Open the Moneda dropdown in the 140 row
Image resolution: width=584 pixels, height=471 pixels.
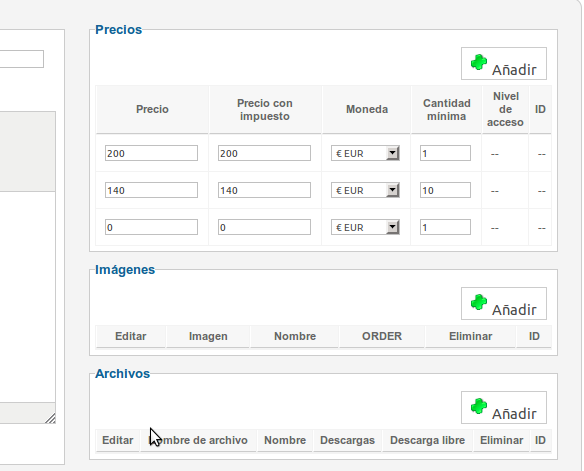(x=365, y=190)
